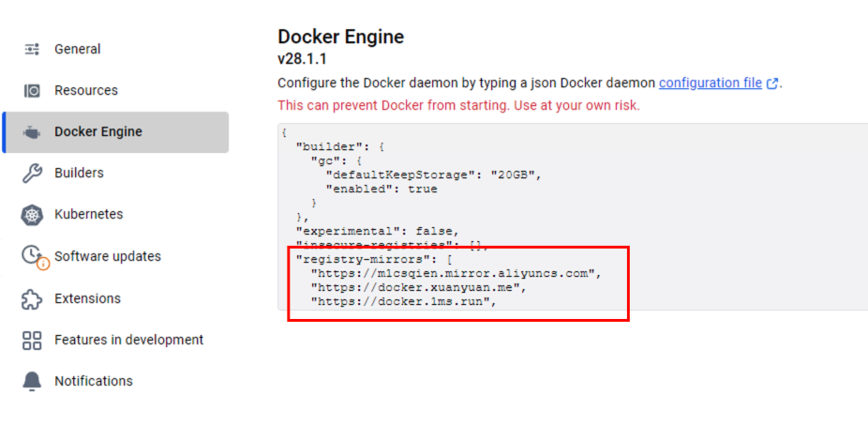This screenshot has height=426, width=868.
Task: Click the external link icon beside configuration file
Action: click(x=772, y=84)
